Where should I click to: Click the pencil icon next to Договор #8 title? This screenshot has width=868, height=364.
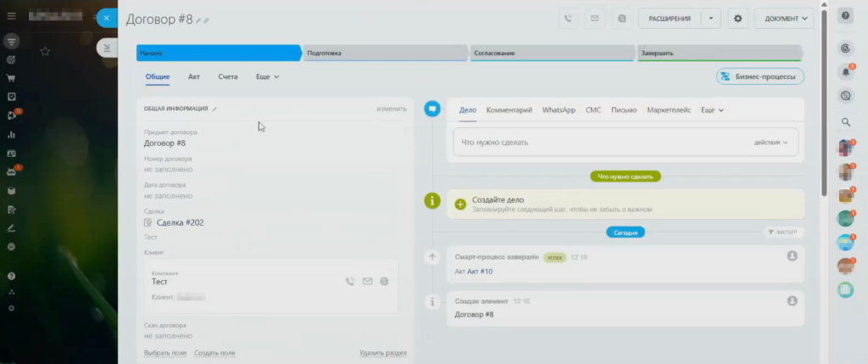199,20
